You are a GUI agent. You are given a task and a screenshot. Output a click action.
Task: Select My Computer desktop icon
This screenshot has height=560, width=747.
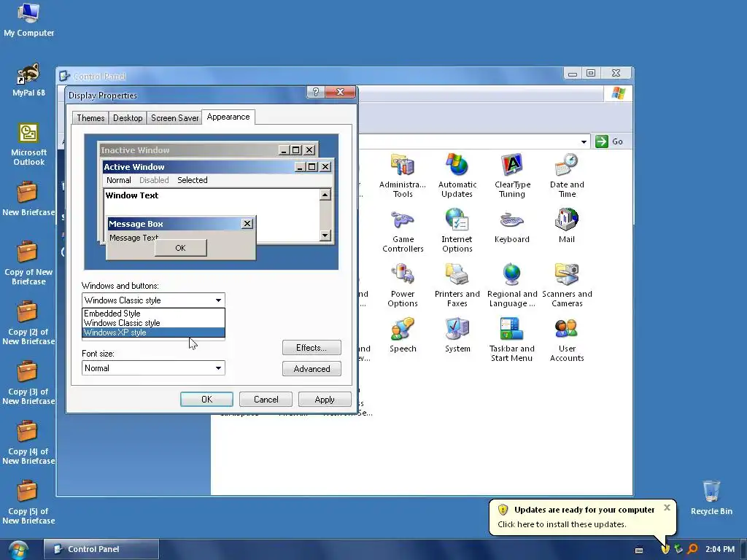[x=28, y=20]
